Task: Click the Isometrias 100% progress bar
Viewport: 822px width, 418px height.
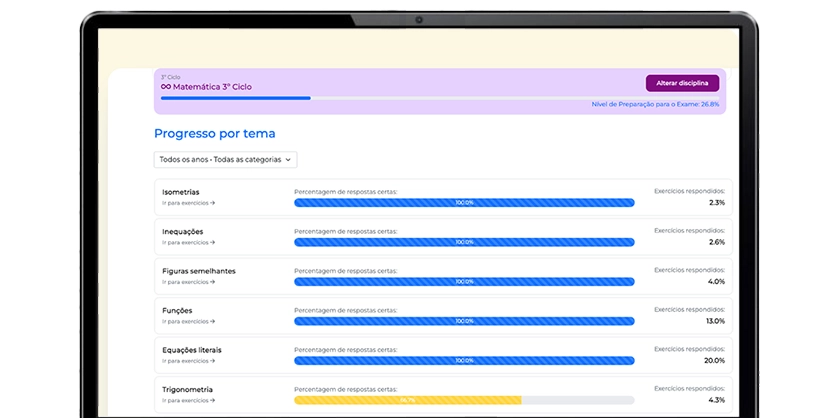Action: point(464,202)
